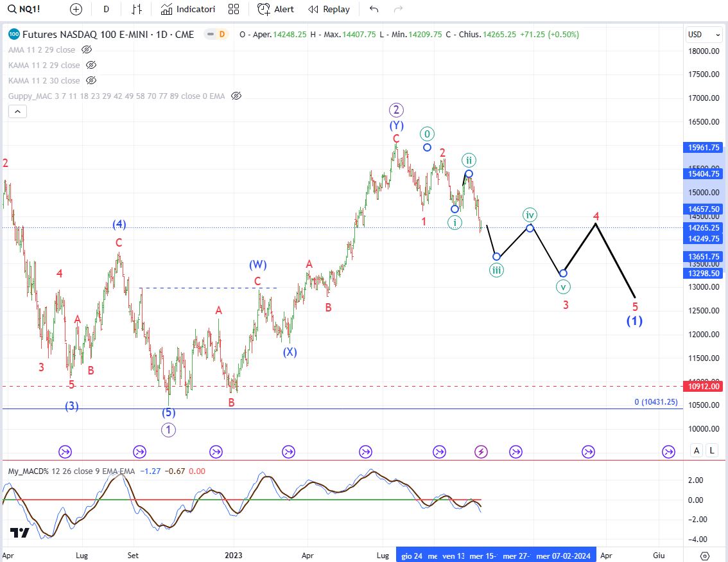The image size is (728, 562).
Task: Click the lightning event marker icon
Action: pos(481,452)
